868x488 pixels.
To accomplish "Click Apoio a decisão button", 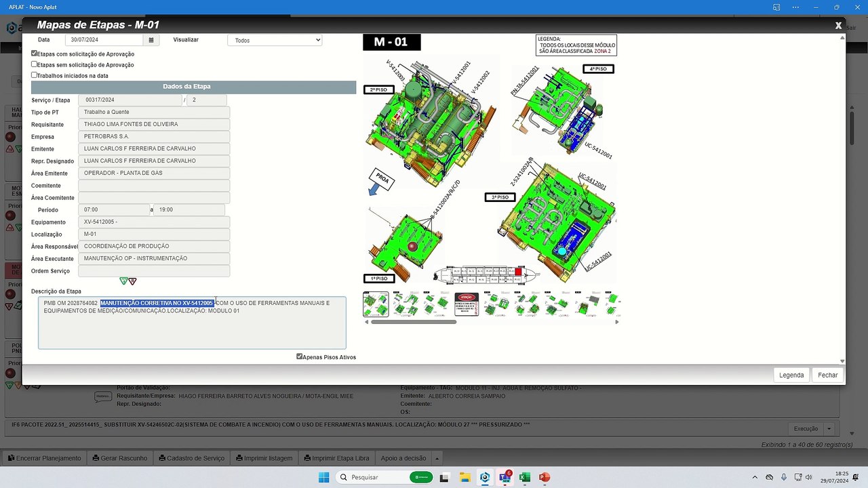I will (x=403, y=458).
